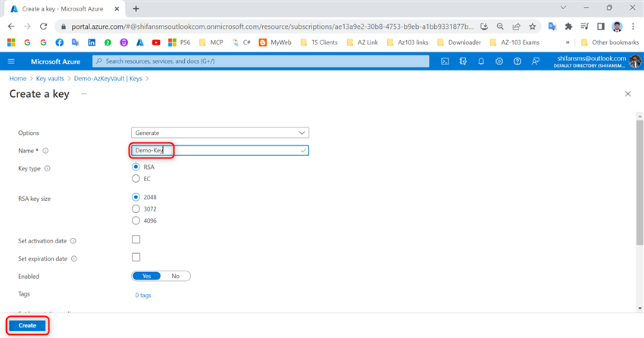Choose the 2048 RSA key size

click(x=136, y=197)
